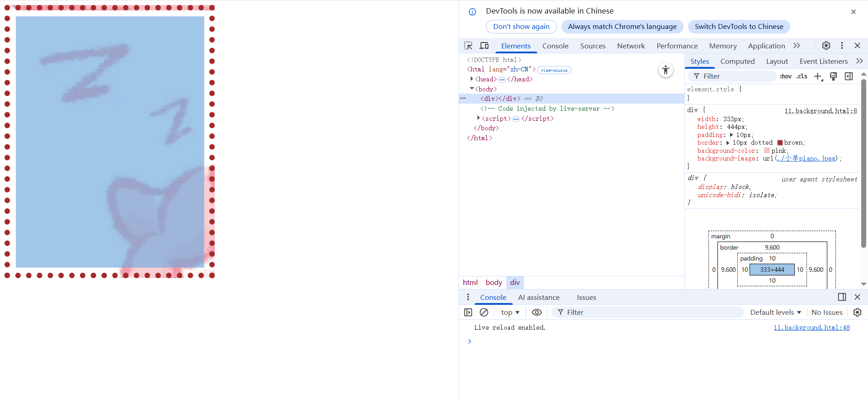This screenshot has height=398, width=868.
Task: Focus the Styles Filter input field
Action: [x=732, y=76]
